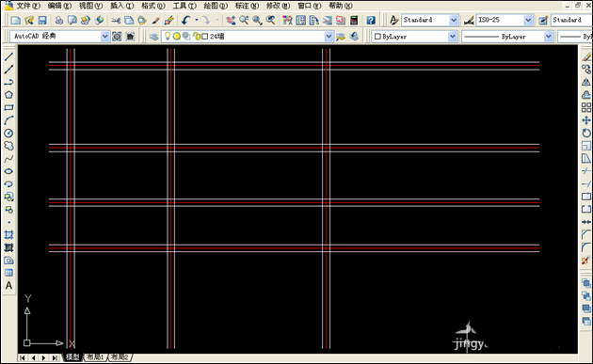Click the Erase tool icon
The width and height of the screenshot is (593, 364).
(586, 56)
